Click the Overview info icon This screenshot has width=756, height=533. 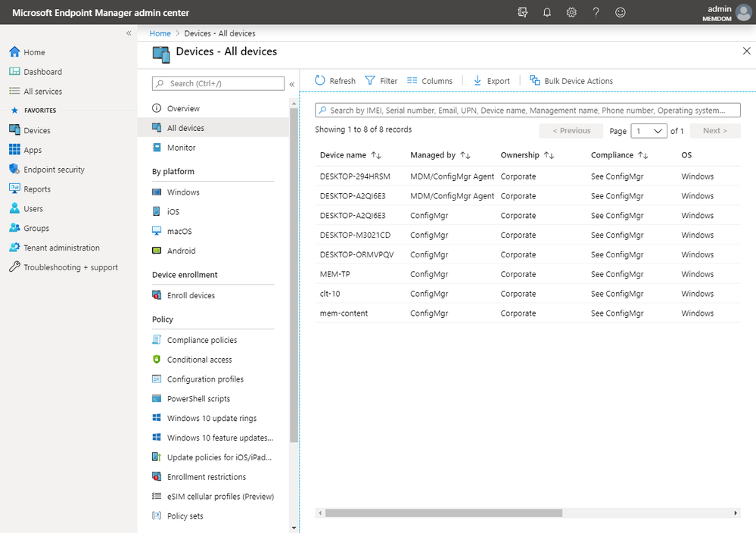point(157,108)
